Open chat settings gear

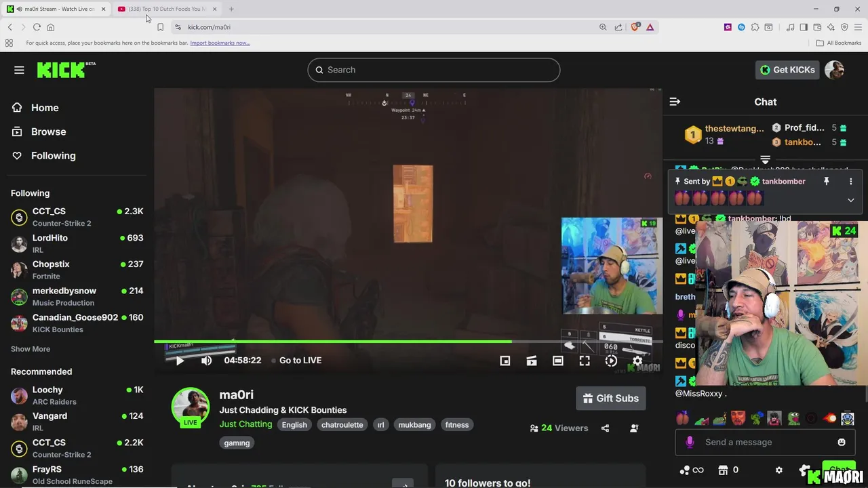tap(778, 470)
